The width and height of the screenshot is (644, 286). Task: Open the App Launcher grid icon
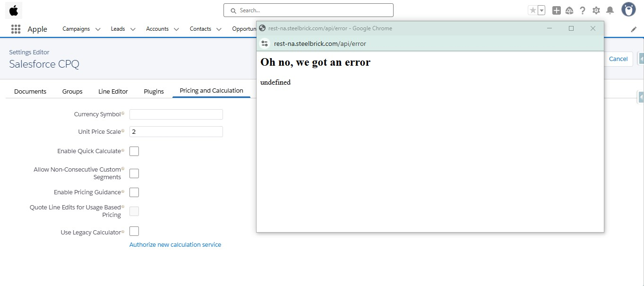tap(16, 29)
